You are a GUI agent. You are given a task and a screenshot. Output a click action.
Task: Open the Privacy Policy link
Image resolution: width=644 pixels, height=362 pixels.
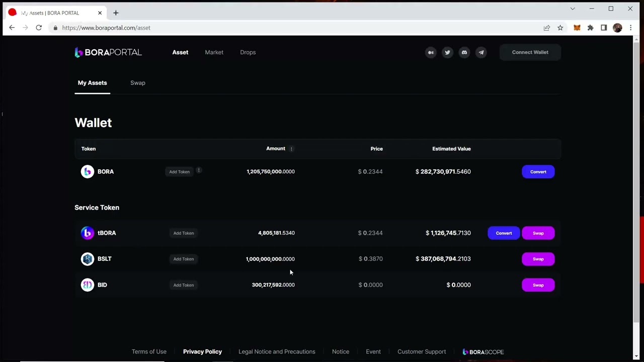(202, 352)
